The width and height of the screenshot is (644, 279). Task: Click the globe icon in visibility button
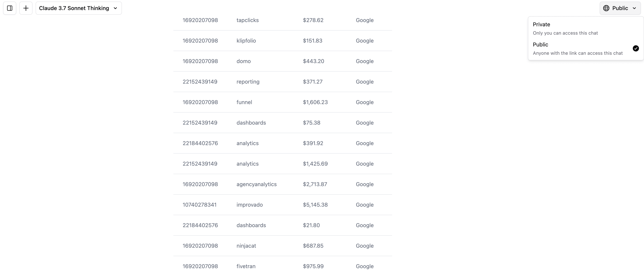click(606, 8)
